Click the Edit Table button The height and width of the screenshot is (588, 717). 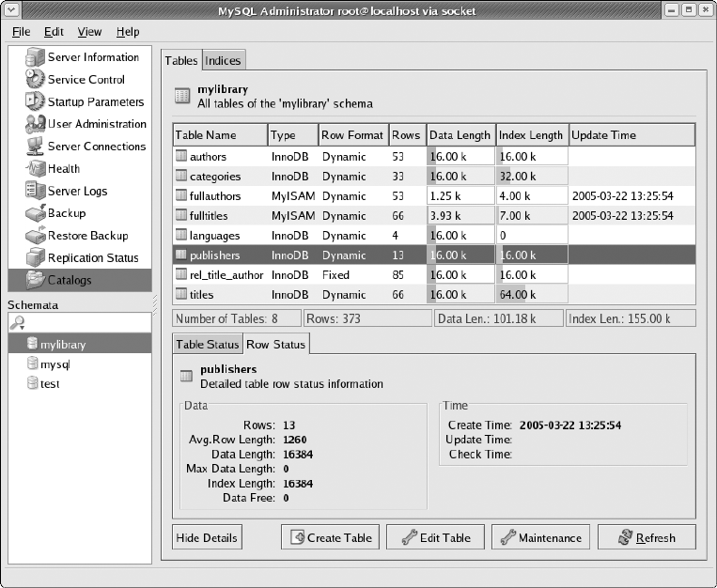tap(435, 537)
